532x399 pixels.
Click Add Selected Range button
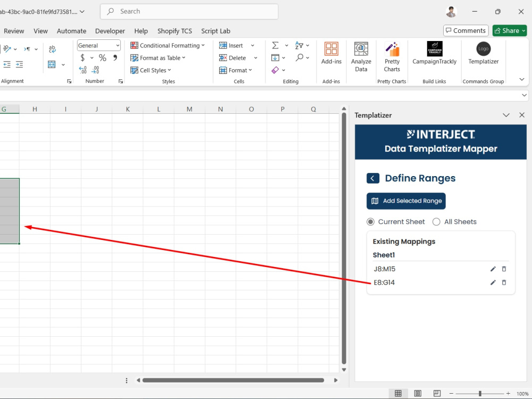pos(406,201)
